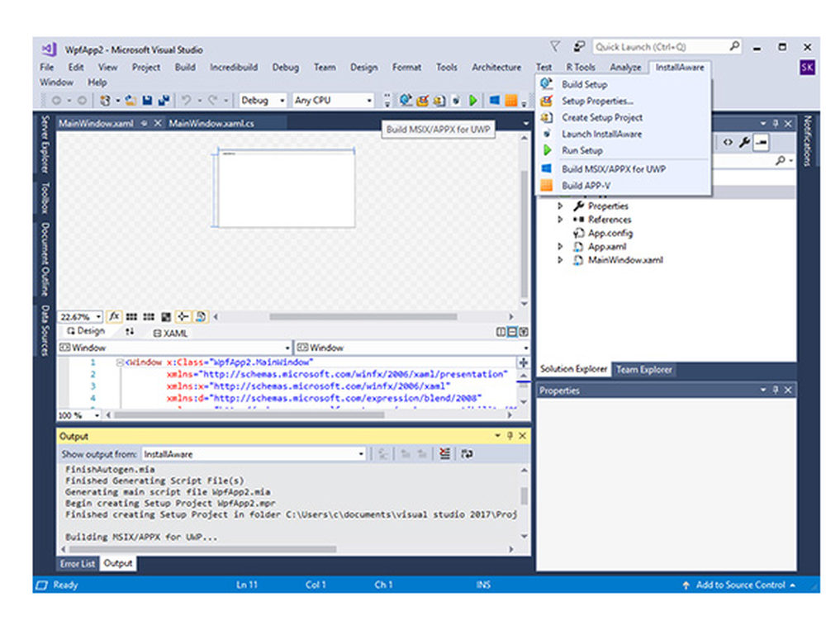Toggle snapping to snaplines

(x=183, y=316)
